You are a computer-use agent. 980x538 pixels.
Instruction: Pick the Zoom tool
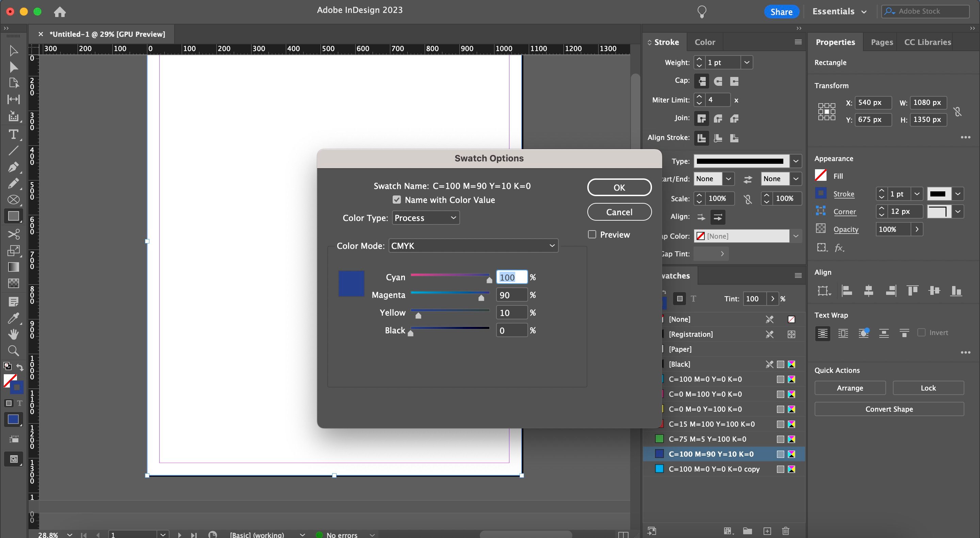tap(14, 350)
